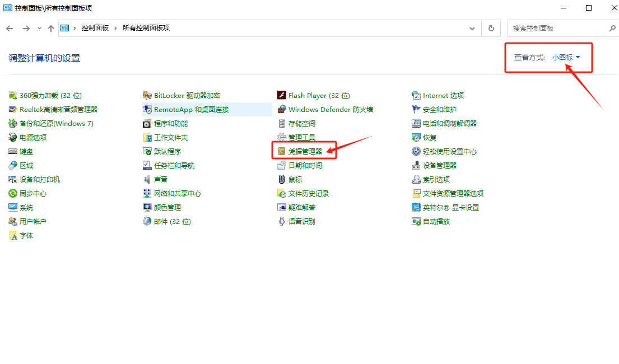Open the 网络和共享中心 icon
This screenshot has width=619, height=364.
point(147,193)
